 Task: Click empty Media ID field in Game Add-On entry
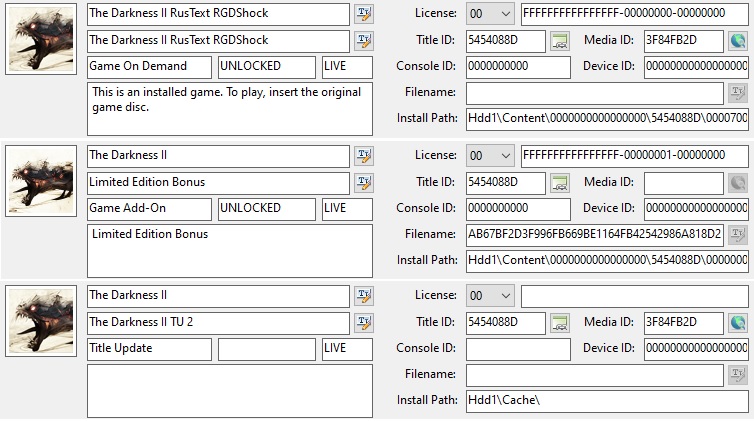point(684,183)
